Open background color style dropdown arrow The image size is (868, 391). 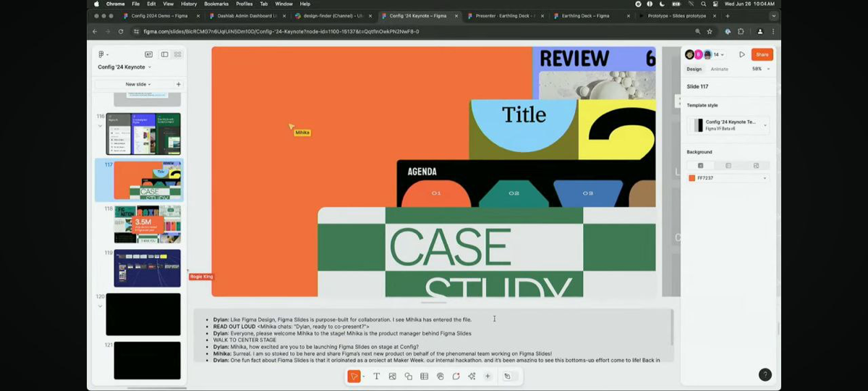(x=765, y=178)
